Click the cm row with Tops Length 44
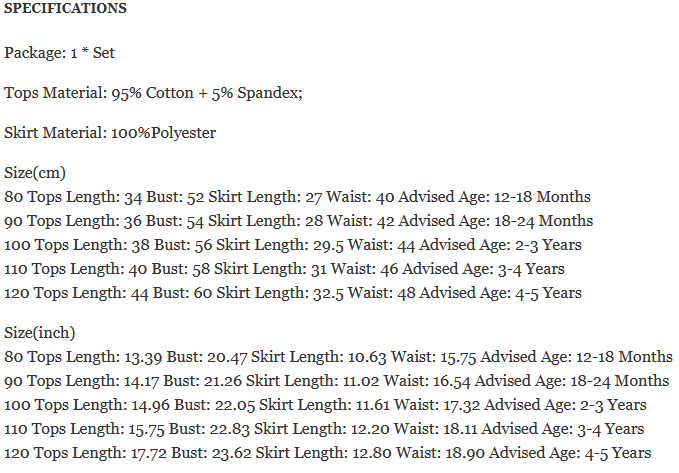Screen dimensions: 679x473 (x=293, y=293)
